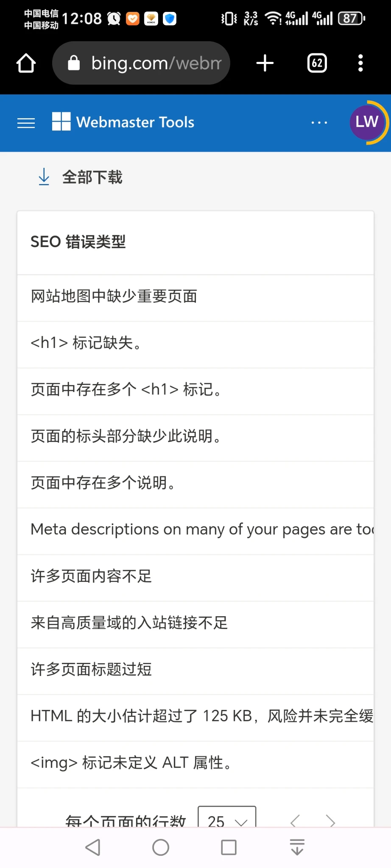Click the Webmaster Tools Windows logo

[x=61, y=122]
